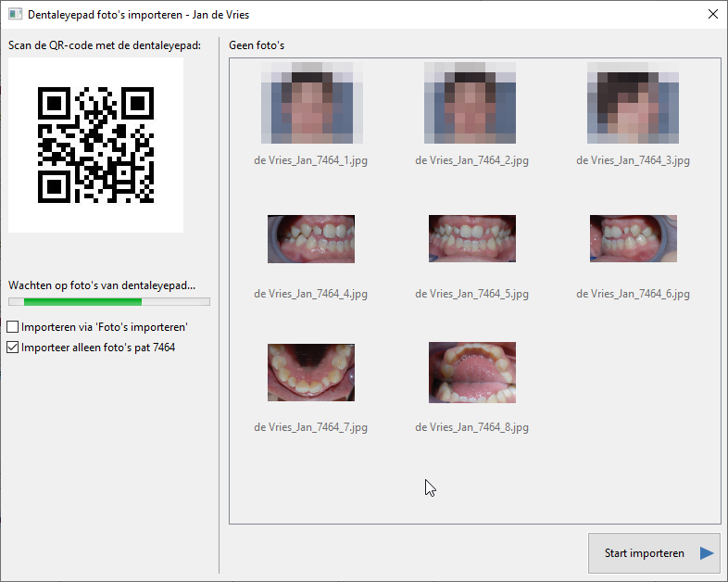This screenshot has height=582, width=728.
Task: Click the Start importeren button
Action: click(x=654, y=553)
